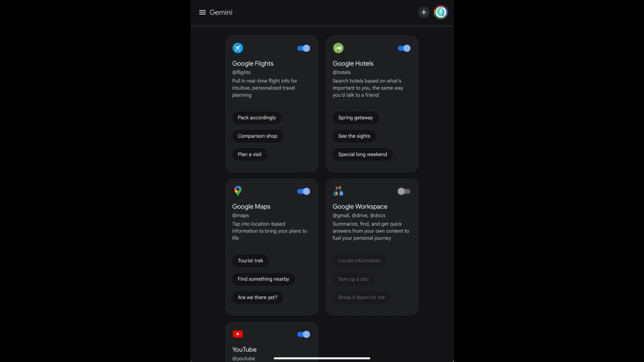Image resolution: width=644 pixels, height=362 pixels.
Task: Click the Google Hotels bed icon
Action: pos(338,48)
